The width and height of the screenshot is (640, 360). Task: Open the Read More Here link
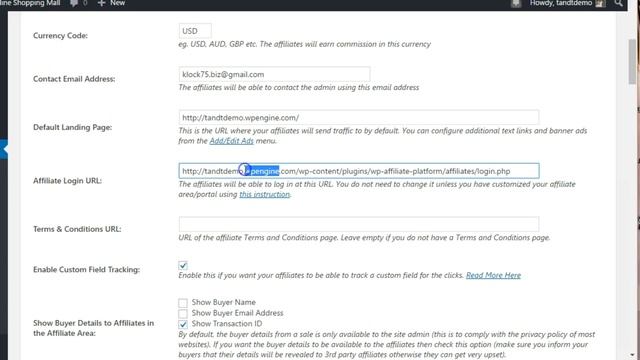493,275
